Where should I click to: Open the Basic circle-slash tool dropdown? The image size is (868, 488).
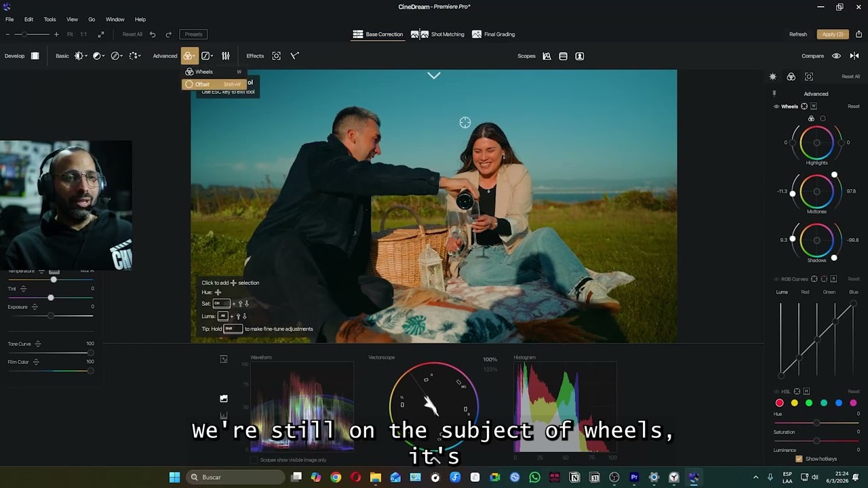tap(117, 56)
